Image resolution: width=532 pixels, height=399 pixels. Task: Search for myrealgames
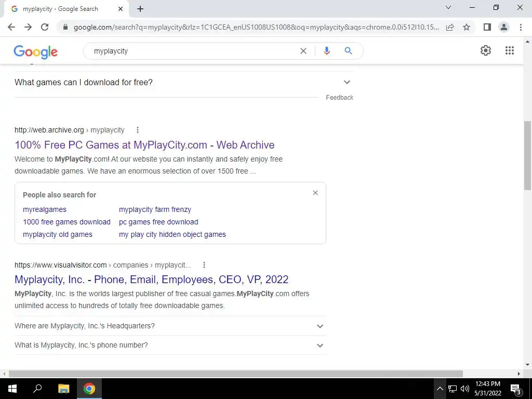tap(45, 209)
